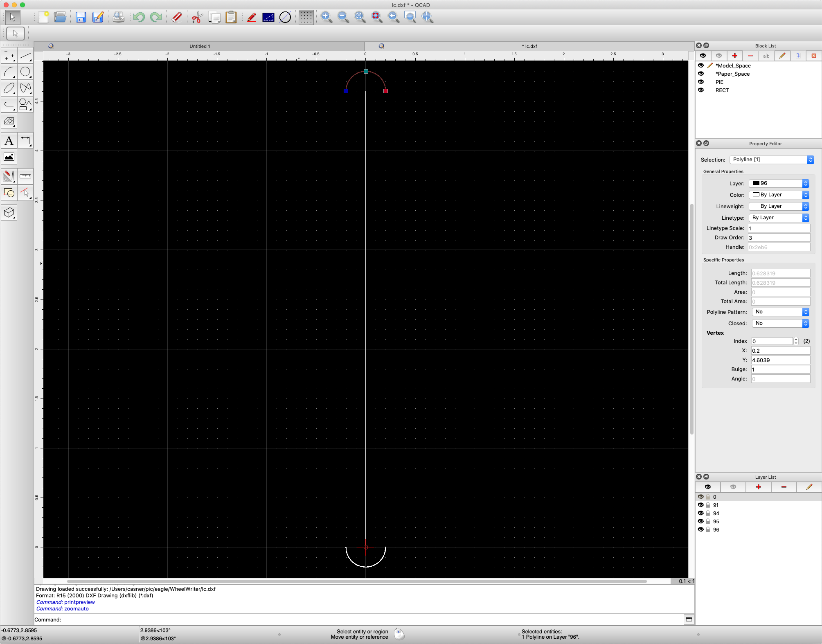Undo the last action
822x644 pixels.
(139, 17)
